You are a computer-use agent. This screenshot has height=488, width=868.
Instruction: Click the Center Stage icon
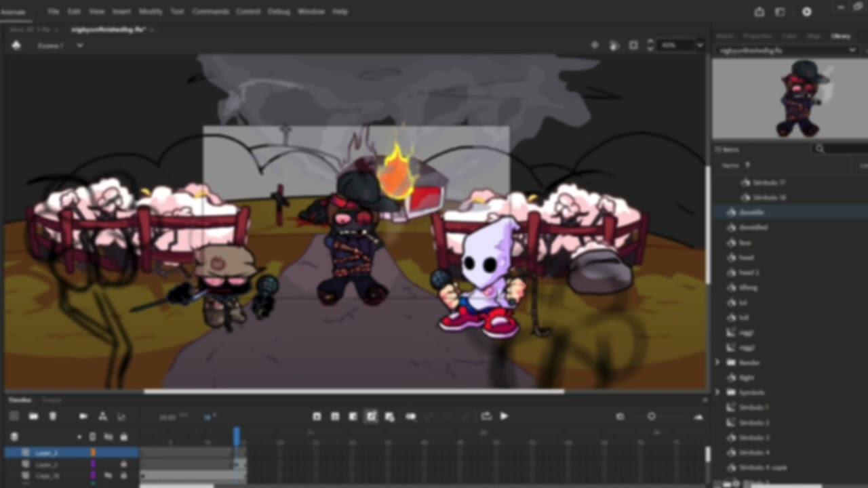(x=595, y=45)
